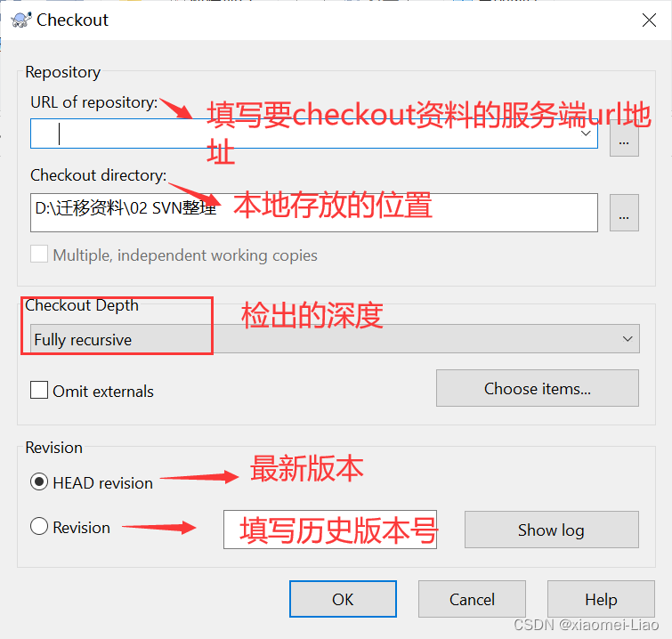Browse repository URL with the ellipsis button
The image size is (672, 639).
tap(624, 140)
